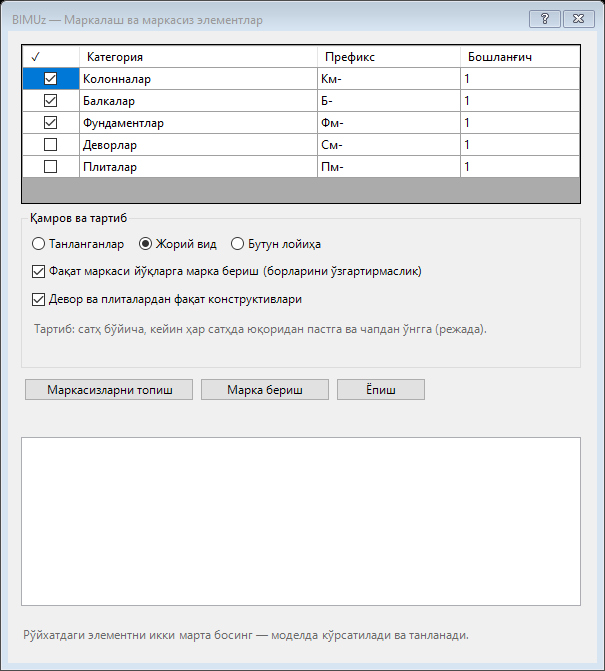This screenshot has width=605, height=671.
Task: Select the Деворлар category cell
Action: click(x=199, y=145)
